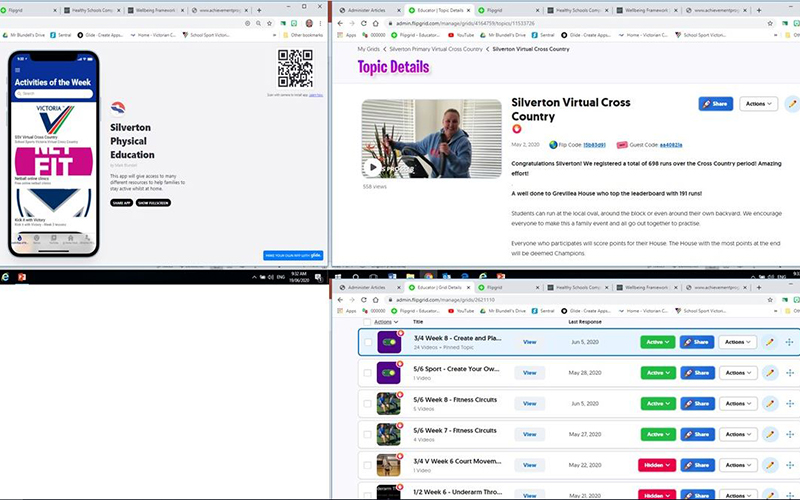This screenshot has width=800, height=500.
Task: Open 3/4 V Week 6 Court Movement thumbnail
Action: tap(388, 465)
